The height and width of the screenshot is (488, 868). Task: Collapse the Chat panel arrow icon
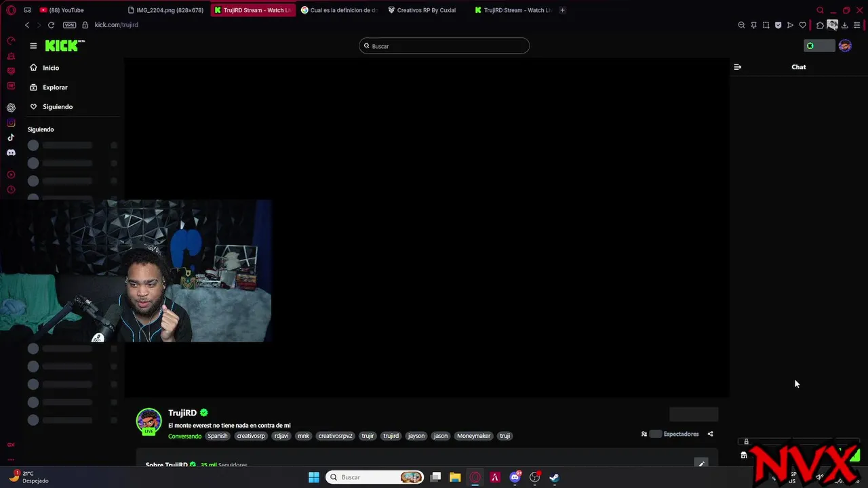coord(738,67)
